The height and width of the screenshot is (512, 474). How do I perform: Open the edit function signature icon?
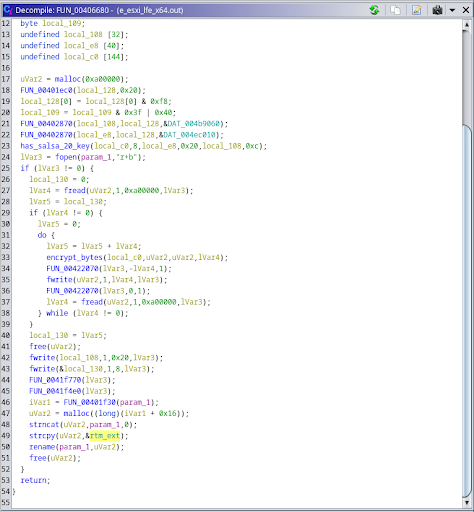[x=417, y=10]
